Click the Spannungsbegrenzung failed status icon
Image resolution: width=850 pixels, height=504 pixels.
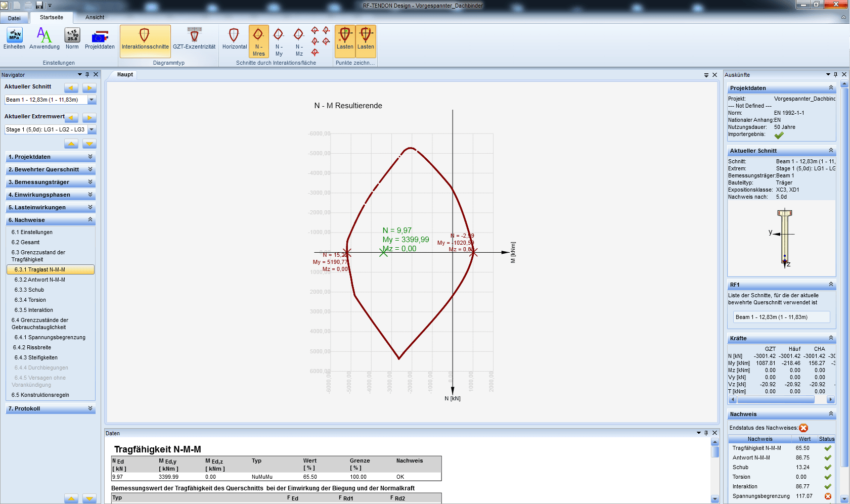pos(828,496)
